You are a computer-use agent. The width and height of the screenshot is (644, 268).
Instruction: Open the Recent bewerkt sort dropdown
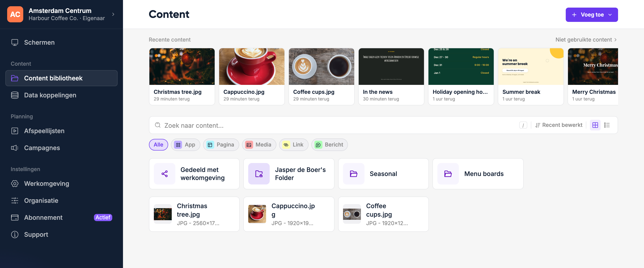click(559, 125)
